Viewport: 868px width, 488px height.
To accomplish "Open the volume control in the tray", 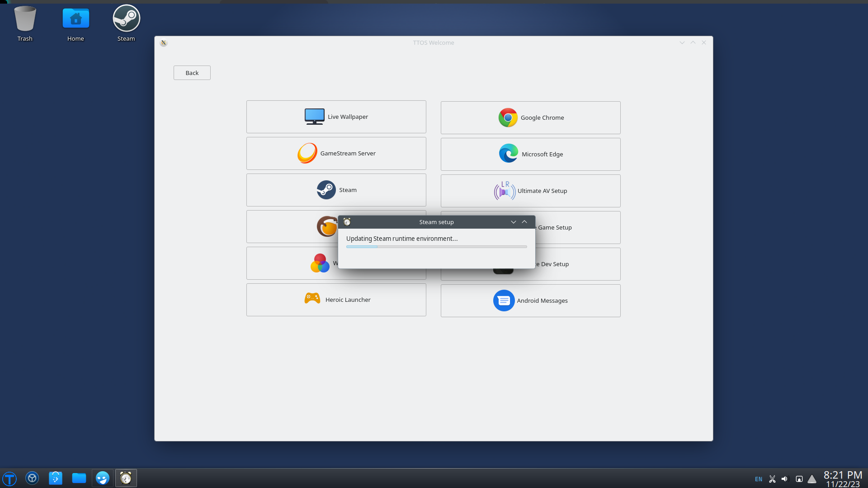I will pos(785,479).
